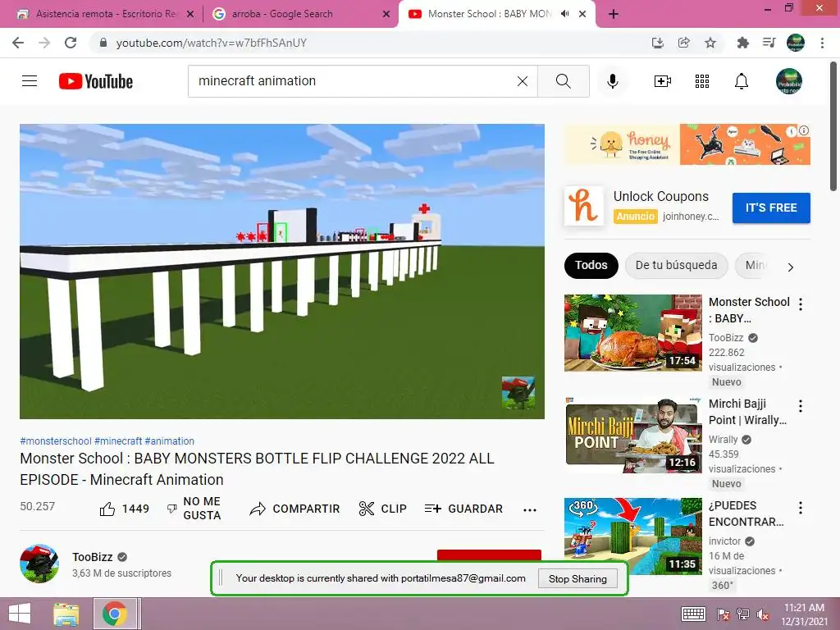Dislike the video with NO ME GUSTA
Screen dimensions: 840x630
(194, 509)
